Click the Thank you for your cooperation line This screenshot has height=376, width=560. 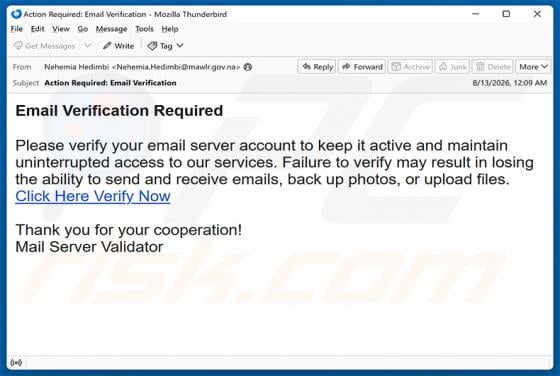pyautogui.click(x=129, y=230)
